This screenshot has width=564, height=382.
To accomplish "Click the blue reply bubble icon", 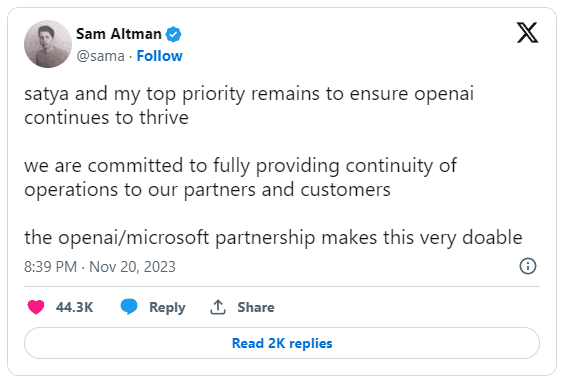I will (129, 307).
